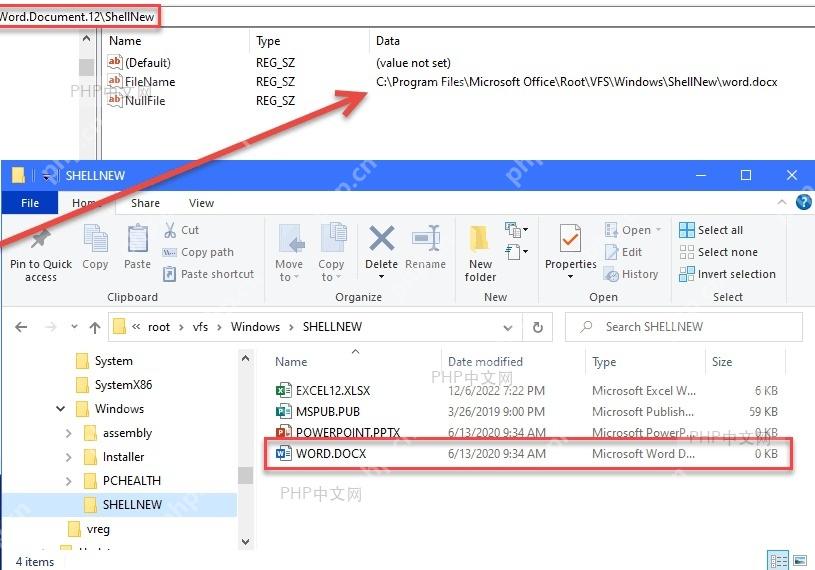Click navigation pane scroll down arrow

pyautogui.click(x=245, y=542)
